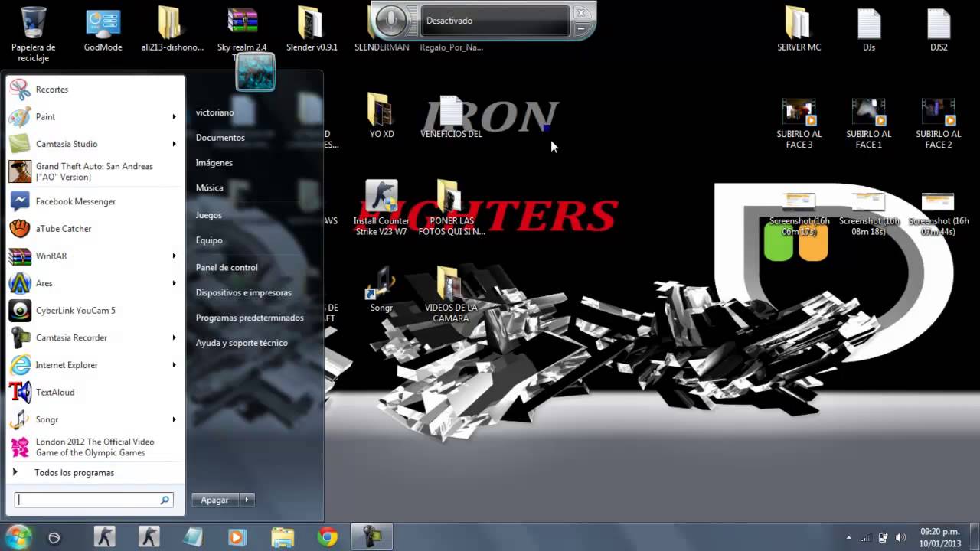Open Documentos from Start menu
This screenshot has height=551, width=980.
click(220, 138)
